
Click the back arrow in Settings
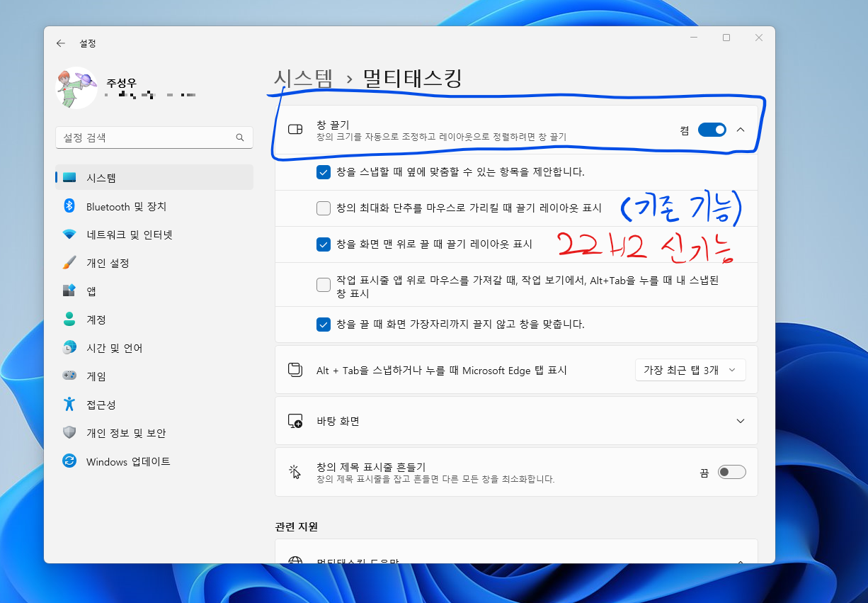[61, 43]
